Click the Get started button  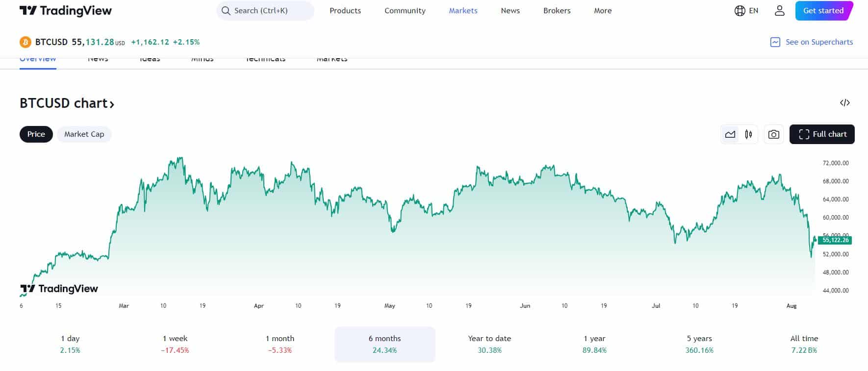pos(824,11)
